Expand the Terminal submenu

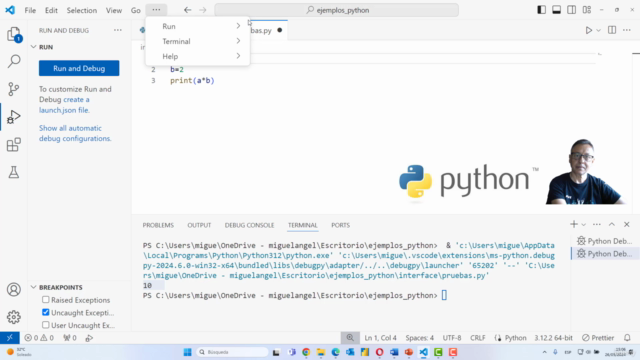tap(198, 41)
